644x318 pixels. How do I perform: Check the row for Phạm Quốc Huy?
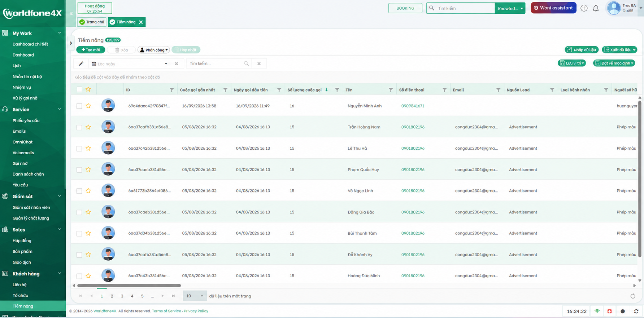coord(79,170)
